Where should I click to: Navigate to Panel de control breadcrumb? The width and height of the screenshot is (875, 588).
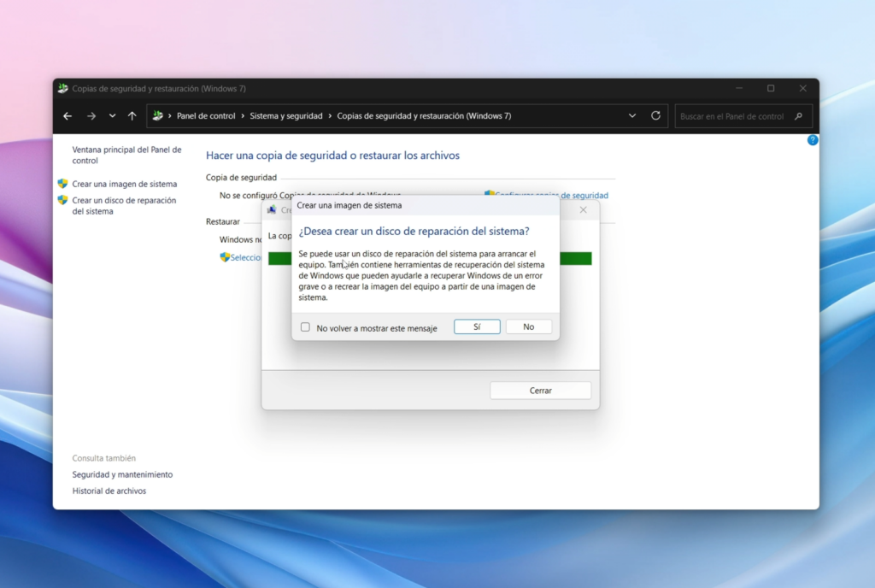tap(207, 115)
